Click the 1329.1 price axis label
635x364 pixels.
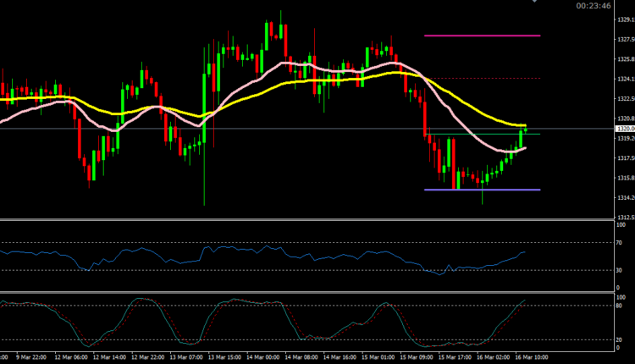tap(625, 19)
